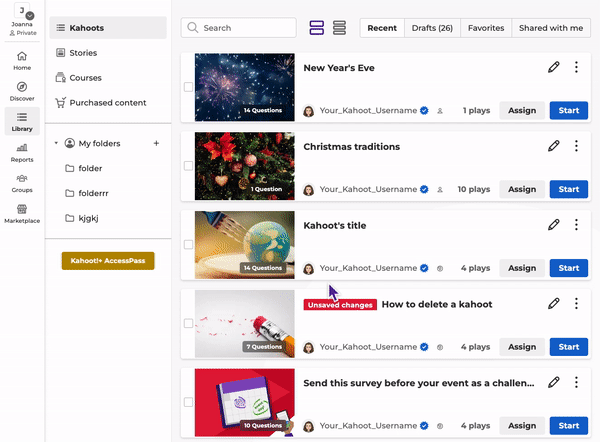This screenshot has width=600, height=442.
Task: Open the eraser thumbnail image
Action: 245,324
